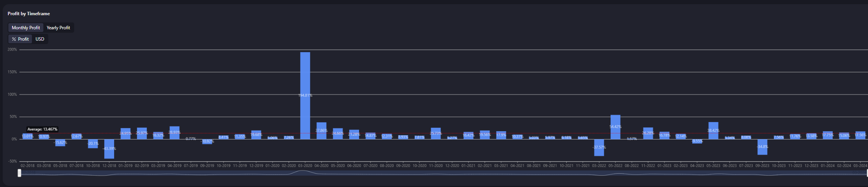Click the peak in the range overview track
The image size is (868, 187).
[x=303, y=172]
